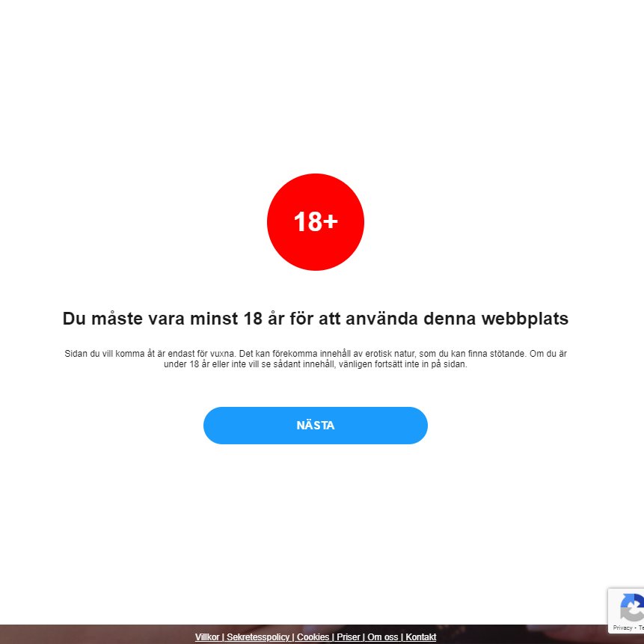Open the reCAPTCHA Privacy link
644x644 pixels.
[x=622, y=628]
